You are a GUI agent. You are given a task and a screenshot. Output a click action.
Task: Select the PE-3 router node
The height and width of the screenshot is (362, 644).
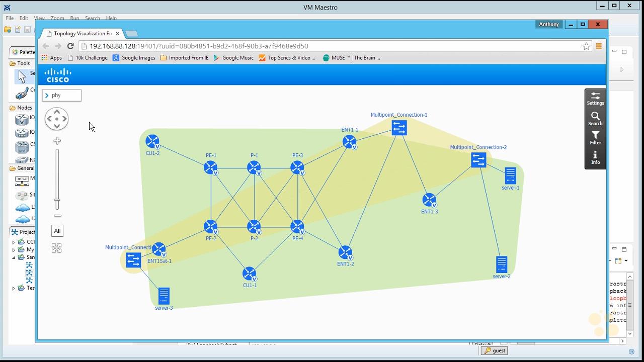pos(297,168)
